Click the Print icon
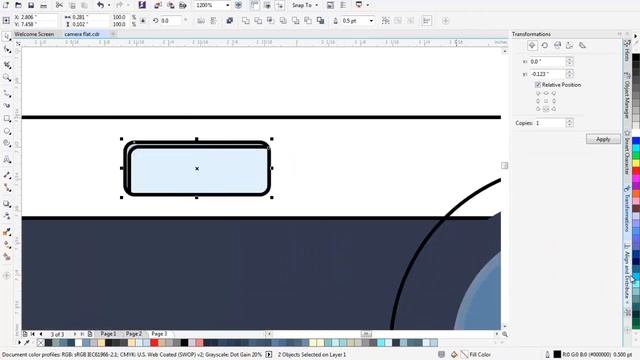Screen dimensions: 640x360 click(44, 5)
